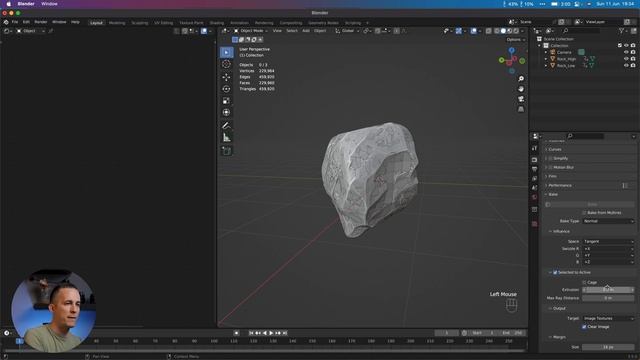Click the viewport zoom magnifier icon
Screen dimensions: 640x360
(521, 78)
